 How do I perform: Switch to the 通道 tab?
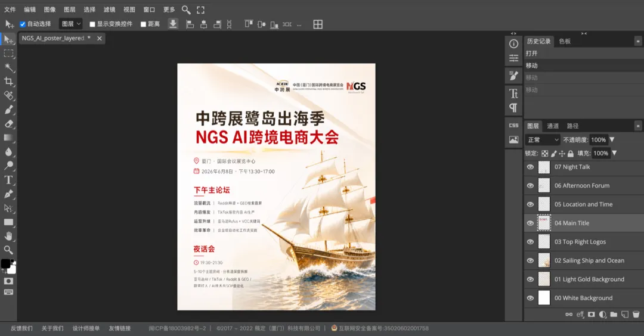click(553, 126)
